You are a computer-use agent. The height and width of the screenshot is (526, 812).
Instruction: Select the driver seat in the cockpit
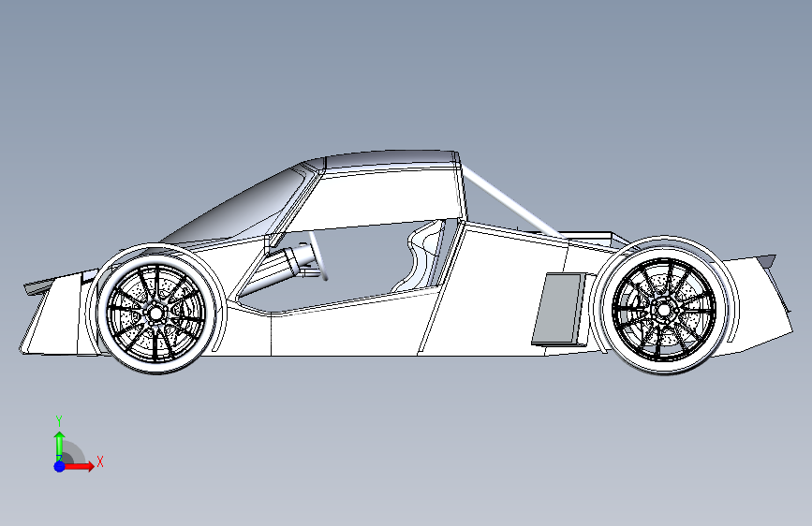(x=422, y=256)
